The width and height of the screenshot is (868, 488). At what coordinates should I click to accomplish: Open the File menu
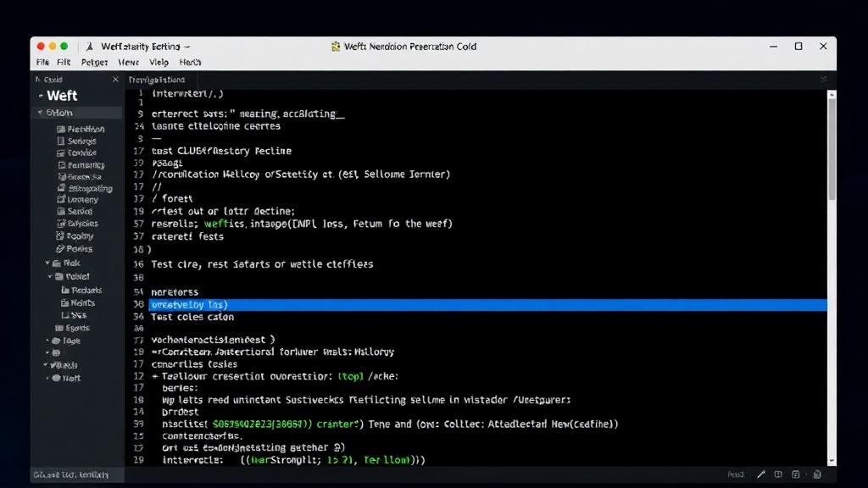(42, 63)
